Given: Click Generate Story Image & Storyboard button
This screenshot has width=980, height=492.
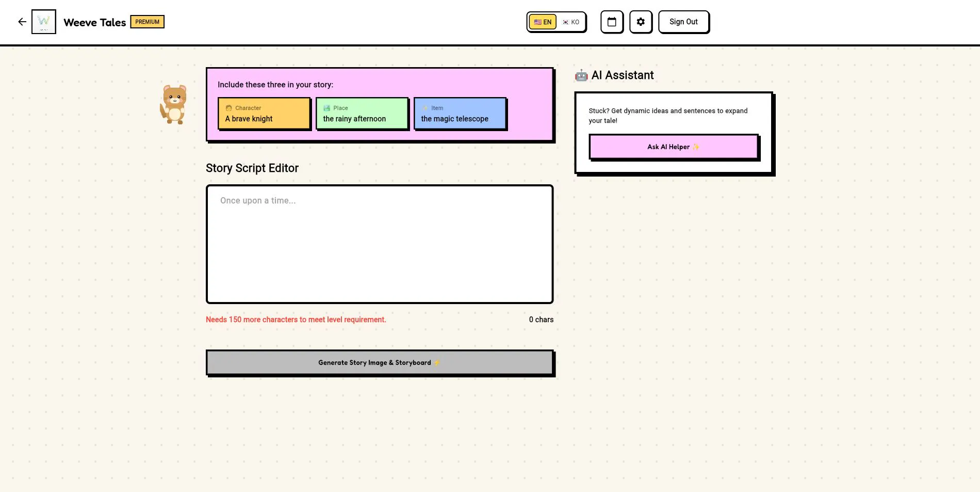Looking at the screenshot, I should [380, 362].
